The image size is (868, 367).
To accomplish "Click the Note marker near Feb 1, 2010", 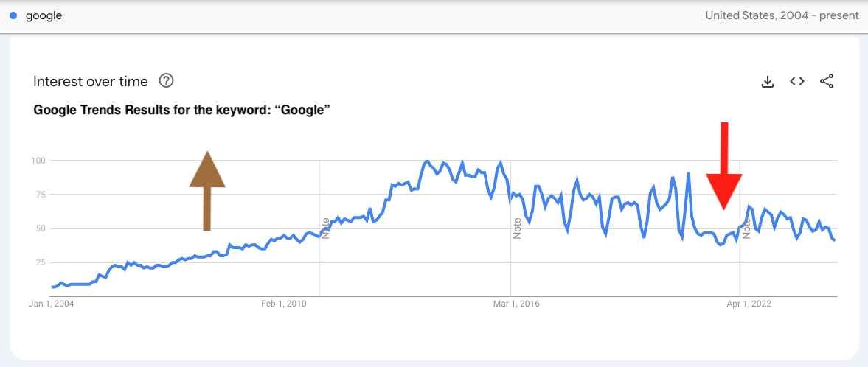I will pos(324,228).
